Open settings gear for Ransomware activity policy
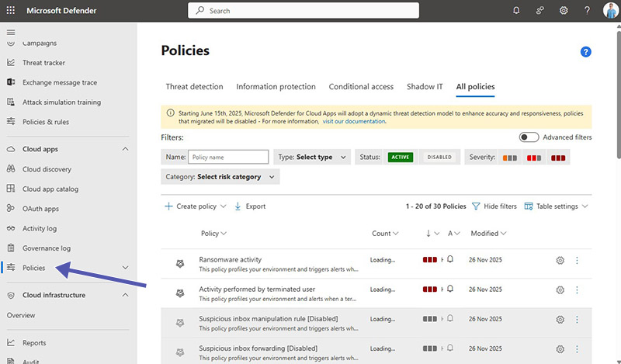The width and height of the screenshot is (621, 364). tap(560, 260)
